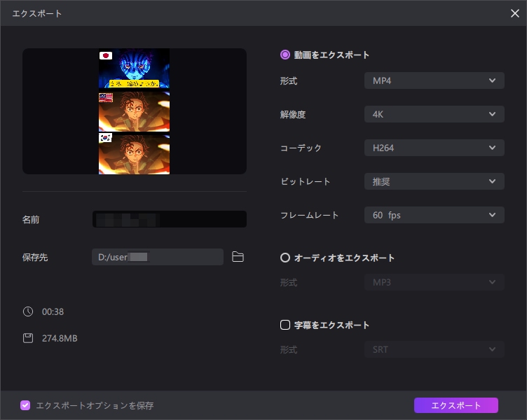Select the オーディオをエクスポート radio button
The height and width of the screenshot is (420, 527).
tap(285, 258)
